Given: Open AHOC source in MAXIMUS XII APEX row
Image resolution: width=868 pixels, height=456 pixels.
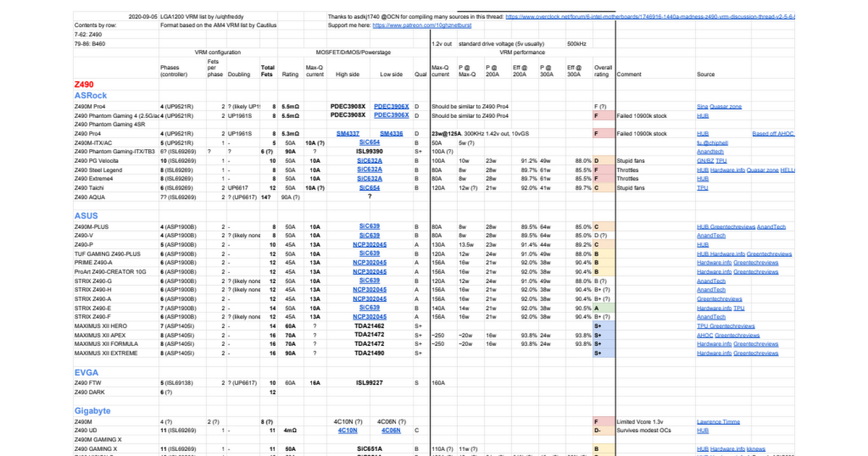Looking at the screenshot, I should tap(705, 335).
